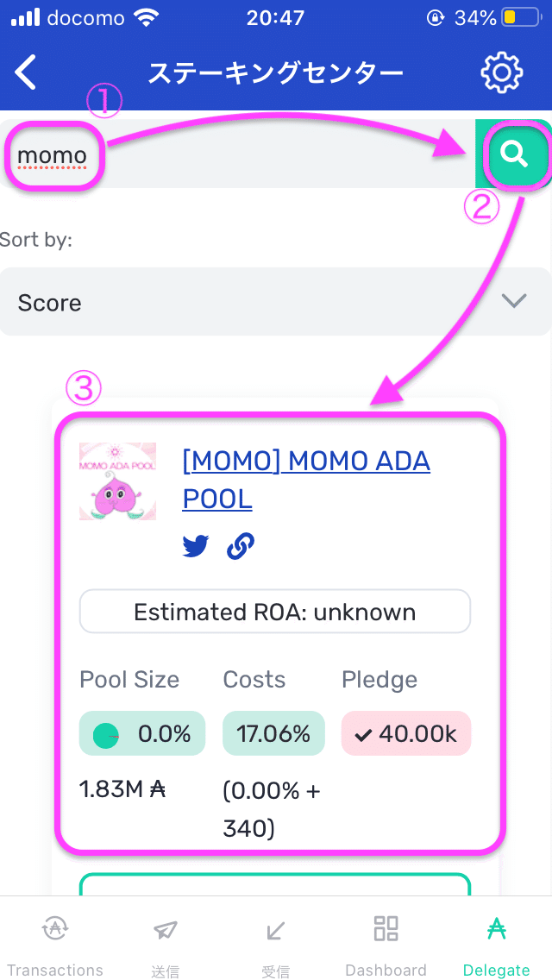Tap the Costs 17.06% badge

click(273, 733)
